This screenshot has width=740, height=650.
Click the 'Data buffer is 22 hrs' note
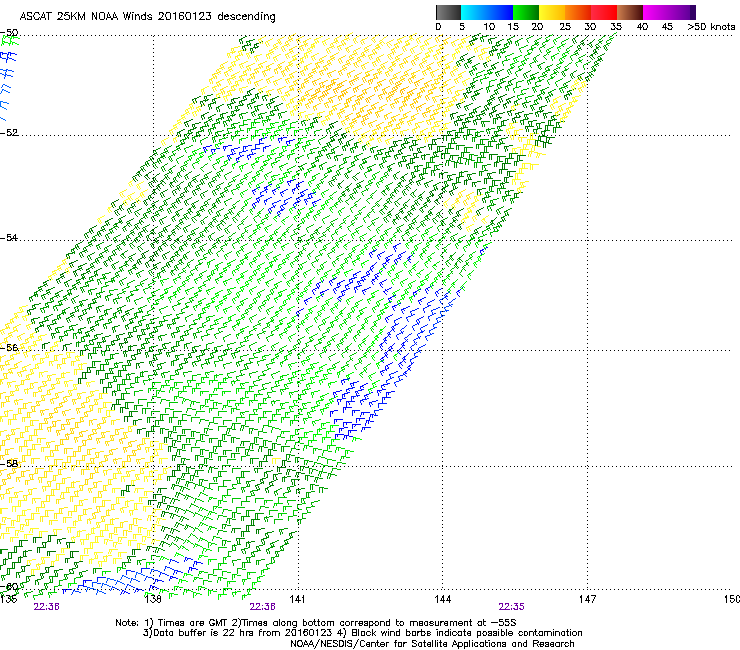pyautogui.click(x=362, y=633)
